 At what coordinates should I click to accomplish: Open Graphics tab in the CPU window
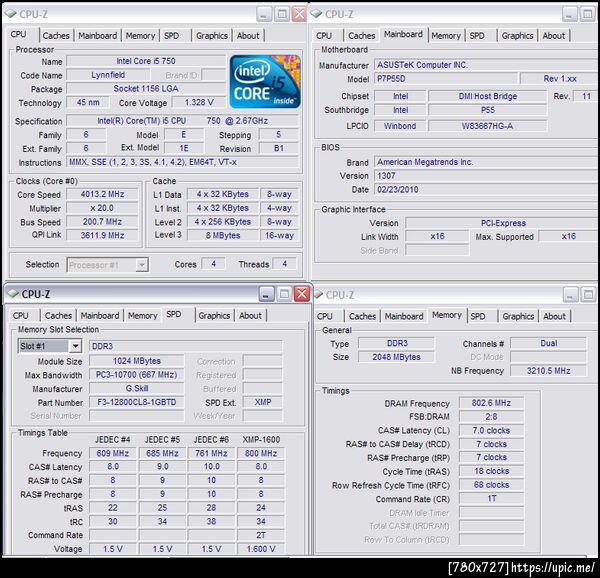coord(212,36)
